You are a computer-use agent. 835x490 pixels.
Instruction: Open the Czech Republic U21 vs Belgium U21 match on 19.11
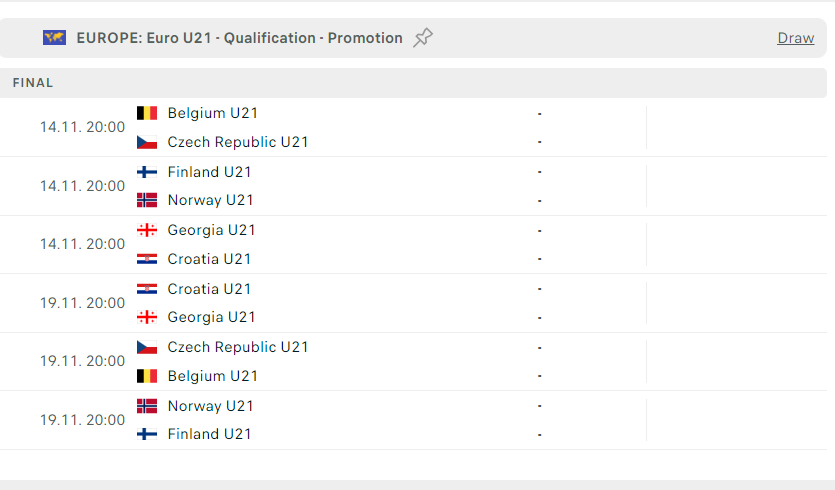point(413,362)
